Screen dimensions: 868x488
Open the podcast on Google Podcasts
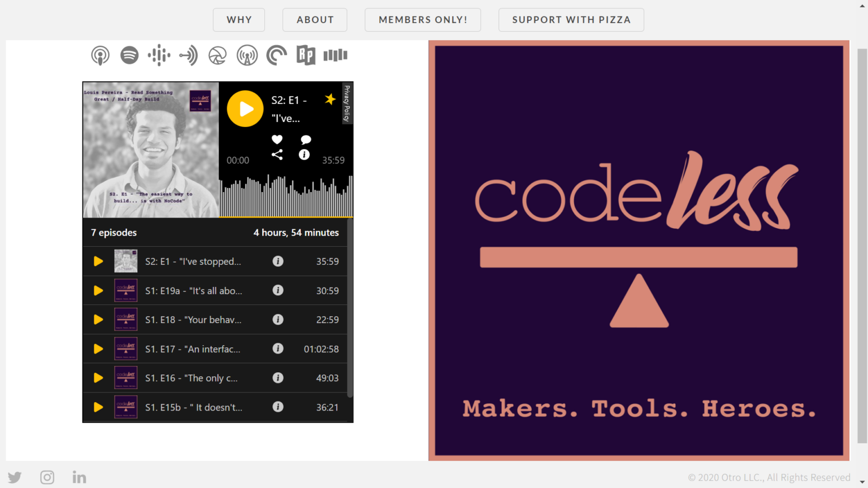[x=159, y=55]
